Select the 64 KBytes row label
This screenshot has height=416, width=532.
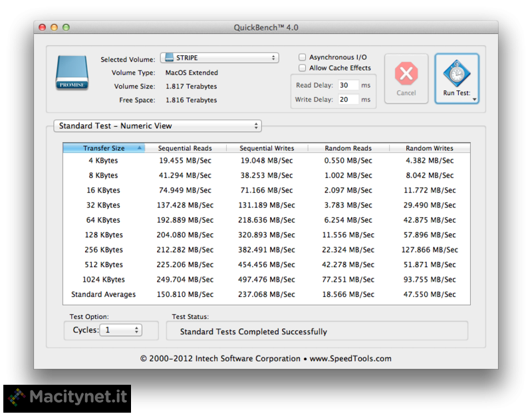click(104, 220)
